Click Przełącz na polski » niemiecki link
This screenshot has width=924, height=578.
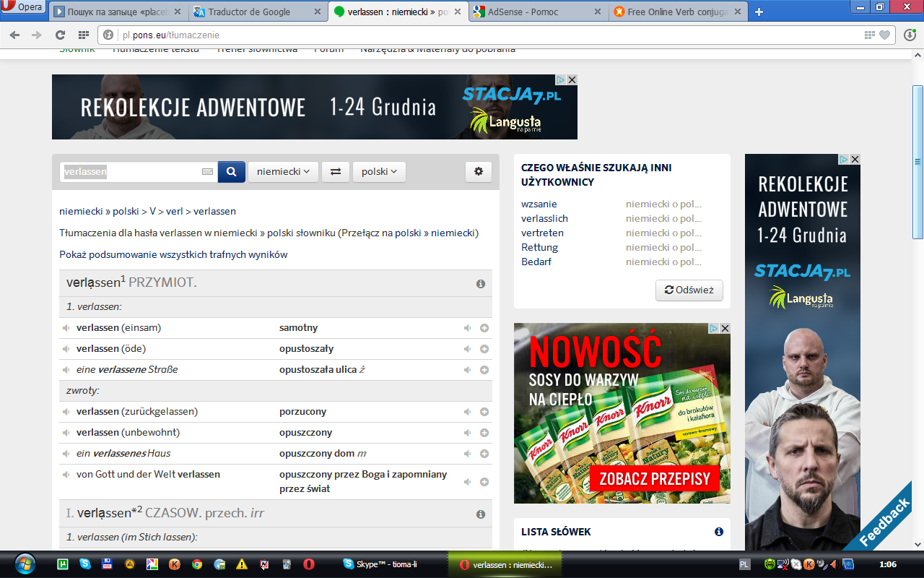click(408, 233)
